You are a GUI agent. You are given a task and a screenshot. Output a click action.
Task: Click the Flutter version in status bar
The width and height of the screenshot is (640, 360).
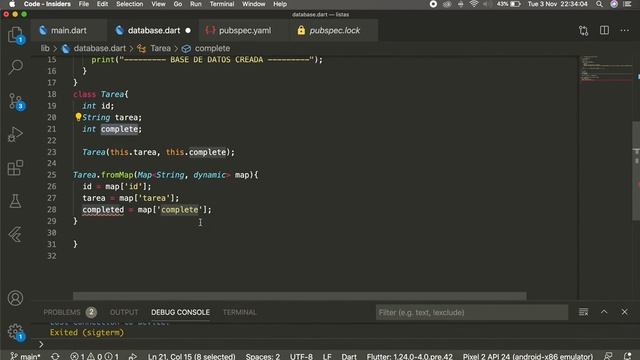409,356
